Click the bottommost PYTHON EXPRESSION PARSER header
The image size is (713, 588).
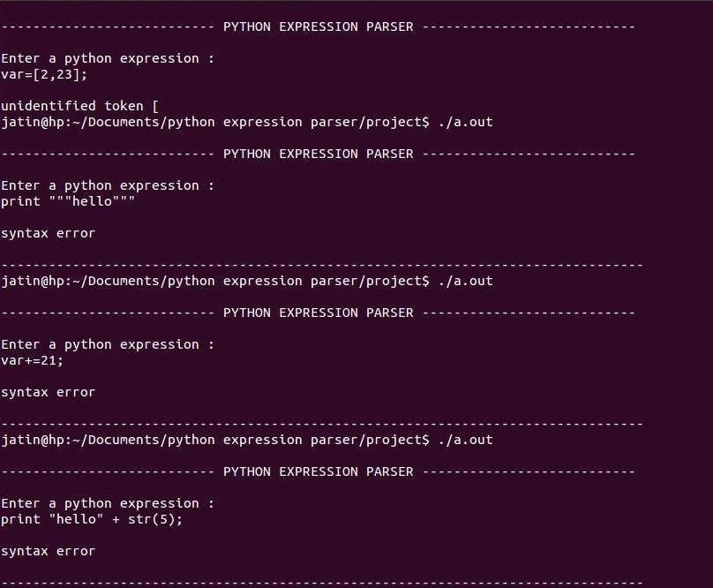tap(318, 471)
